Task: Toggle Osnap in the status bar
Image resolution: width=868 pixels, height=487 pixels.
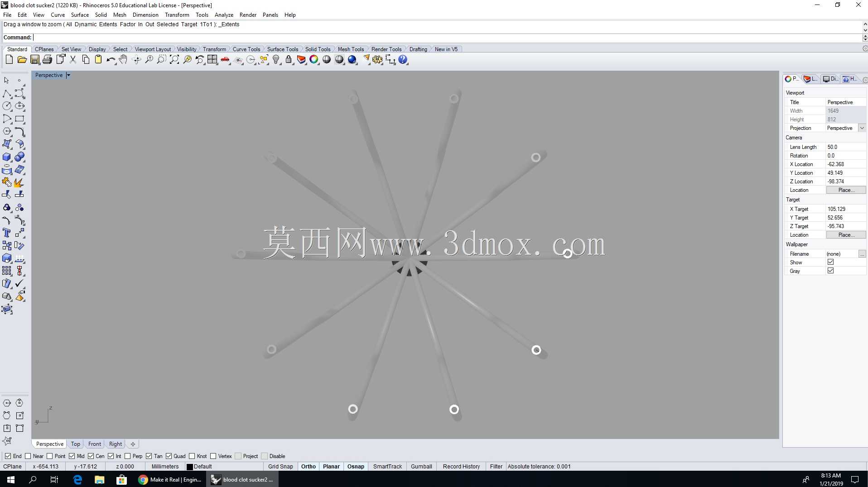Action: [356, 467]
